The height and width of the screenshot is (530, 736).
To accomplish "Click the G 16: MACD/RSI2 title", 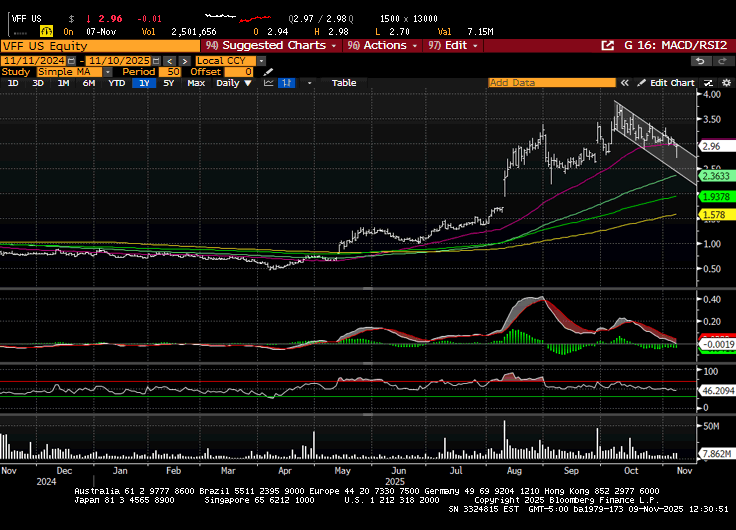I will (x=675, y=46).
